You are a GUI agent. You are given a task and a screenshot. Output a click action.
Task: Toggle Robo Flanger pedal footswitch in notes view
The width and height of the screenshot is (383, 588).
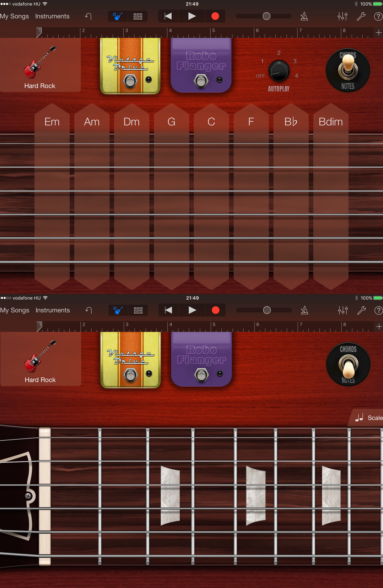(201, 375)
